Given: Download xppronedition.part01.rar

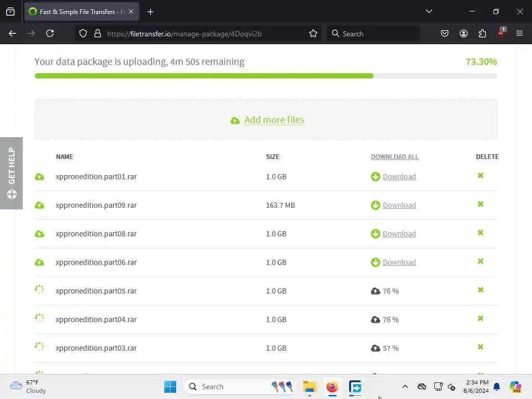Looking at the screenshot, I should (x=399, y=177).
